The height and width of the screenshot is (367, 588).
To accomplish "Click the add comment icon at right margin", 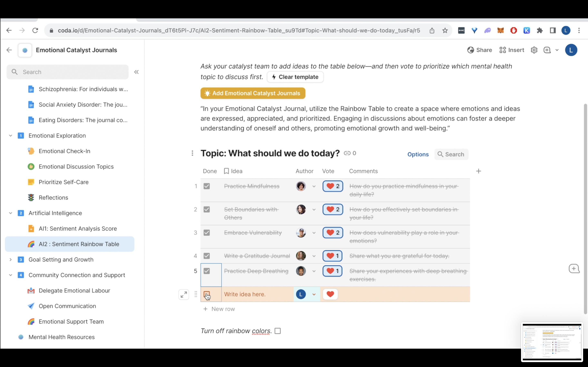I will coord(574,269).
